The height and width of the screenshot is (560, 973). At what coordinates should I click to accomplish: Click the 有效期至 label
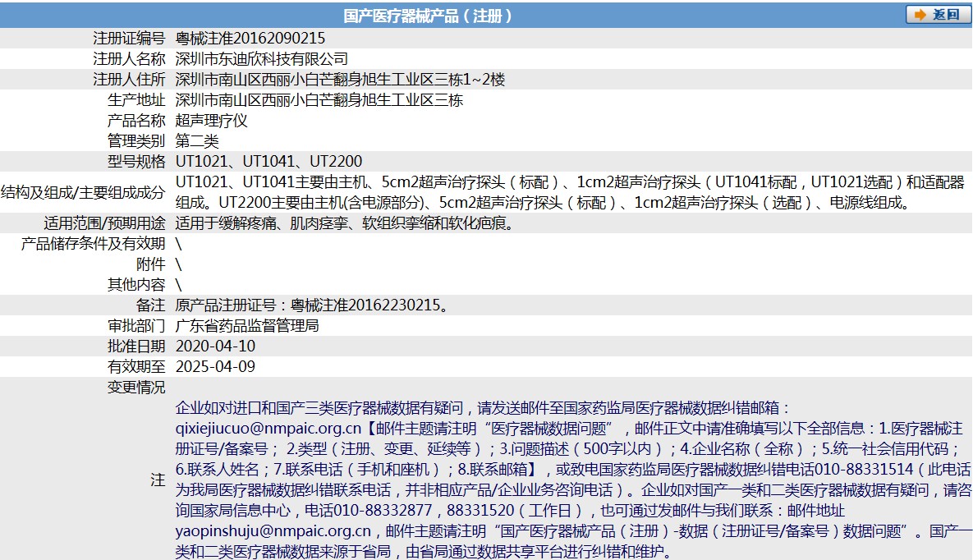(x=136, y=366)
